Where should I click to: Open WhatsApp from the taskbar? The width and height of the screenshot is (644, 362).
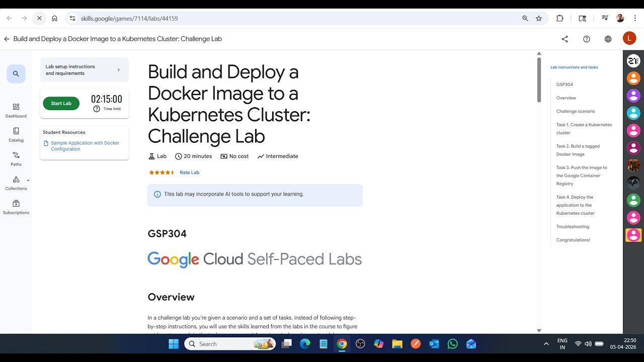(x=452, y=344)
